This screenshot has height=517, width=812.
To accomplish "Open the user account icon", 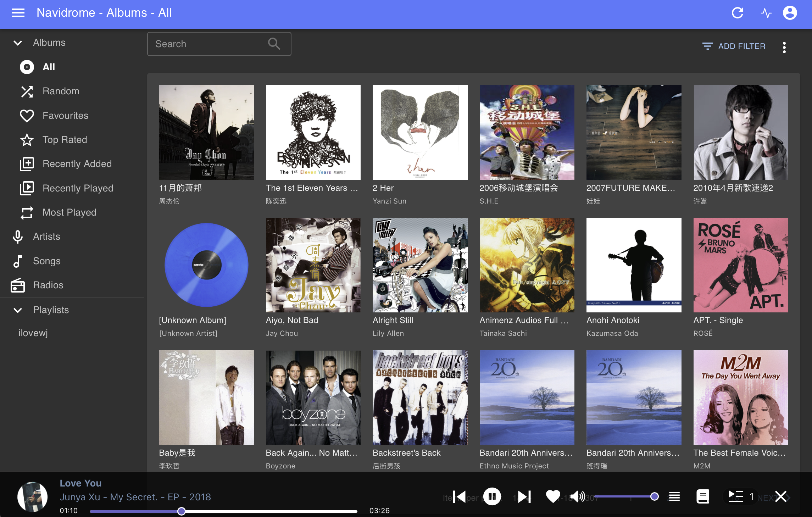I will (790, 13).
